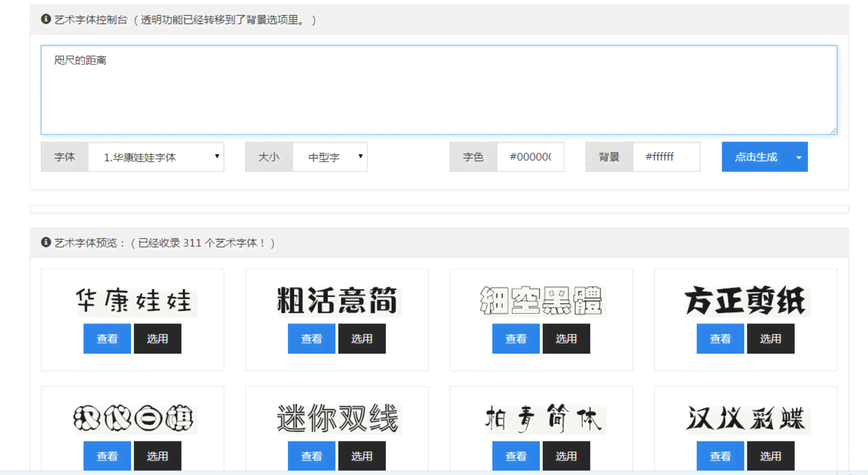
Task: Focus the text area containing 咫尺的距离
Action: click(x=439, y=90)
